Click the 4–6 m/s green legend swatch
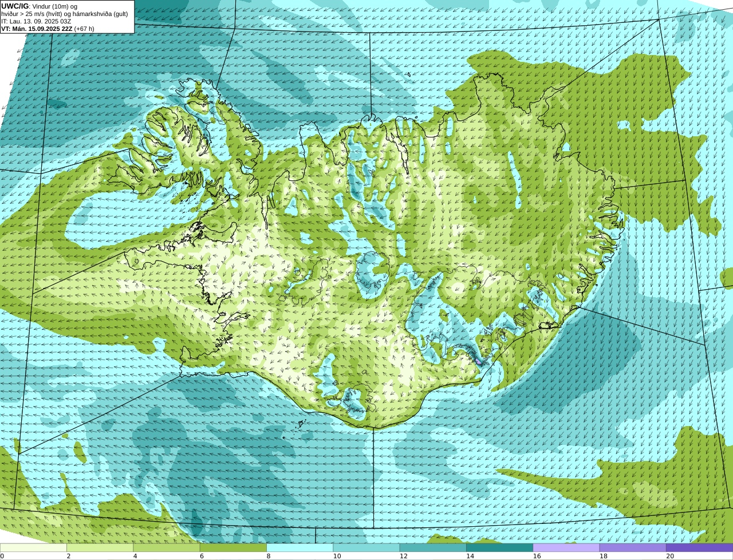The width and height of the screenshot is (733, 560). pyautogui.click(x=167, y=547)
